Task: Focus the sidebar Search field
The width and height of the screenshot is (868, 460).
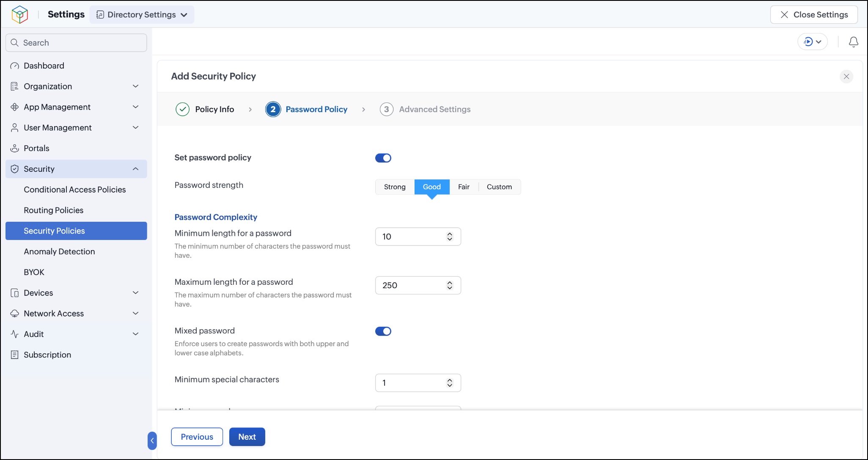Action: [76, 43]
